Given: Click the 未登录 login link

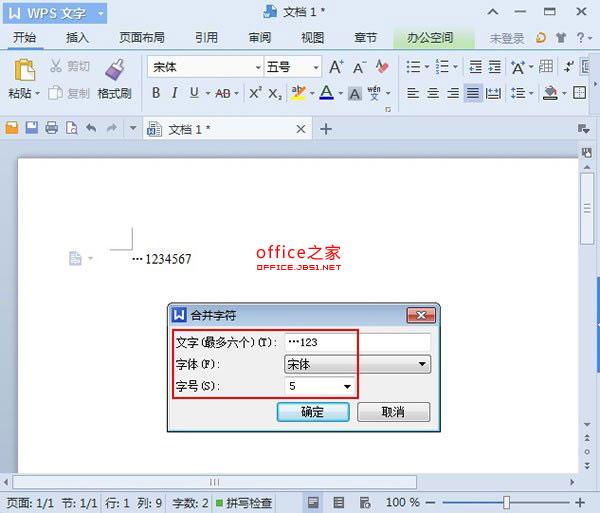Looking at the screenshot, I should click(x=507, y=38).
